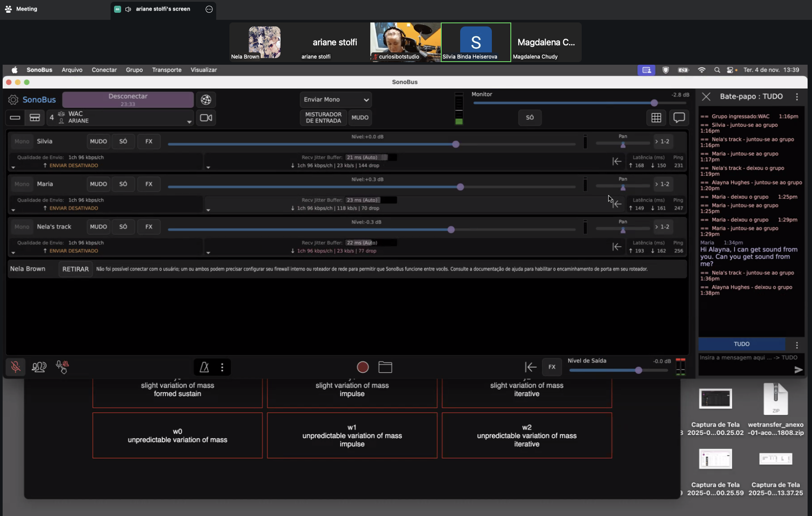812x516 pixels.
Task: Send chat message with arrow icon
Action: [798, 370]
